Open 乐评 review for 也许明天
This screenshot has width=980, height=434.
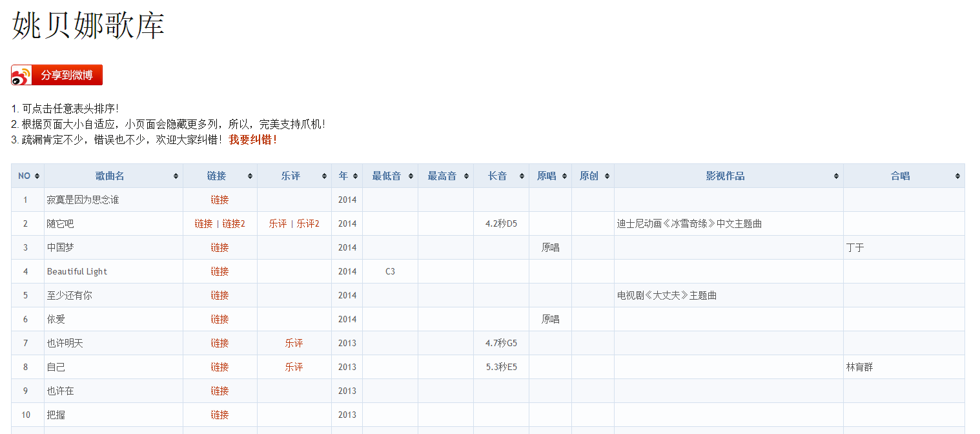[x=294, y=344]
